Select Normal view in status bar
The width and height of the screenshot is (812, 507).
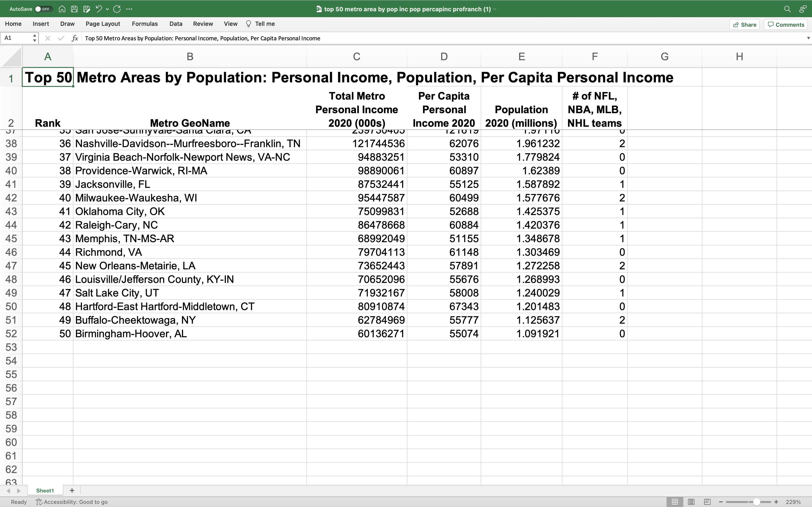[675, 502]
